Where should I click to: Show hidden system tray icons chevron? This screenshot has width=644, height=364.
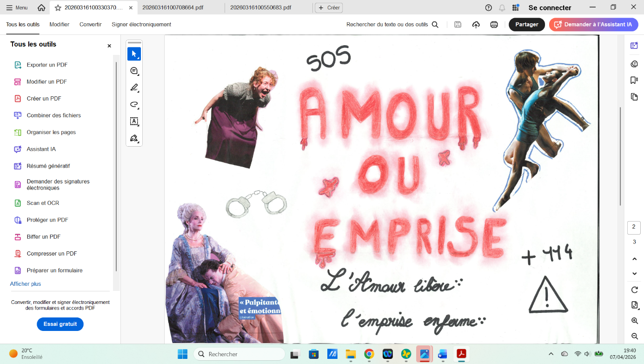551,354
